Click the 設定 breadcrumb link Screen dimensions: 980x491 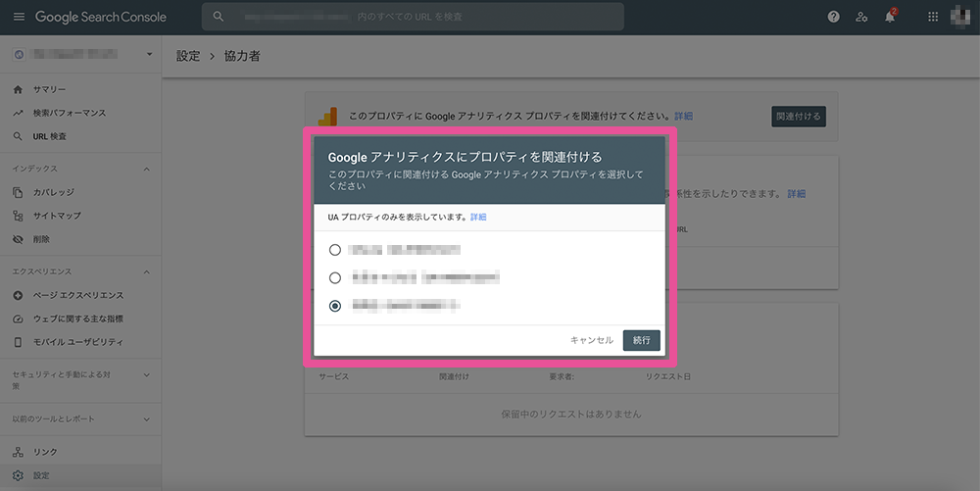188,56
